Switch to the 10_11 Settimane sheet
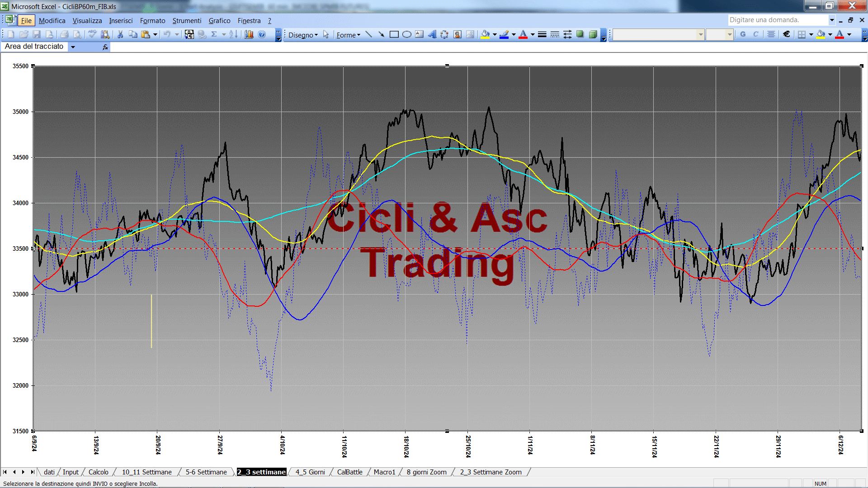 pyautogui.click(x=147, y=472)
